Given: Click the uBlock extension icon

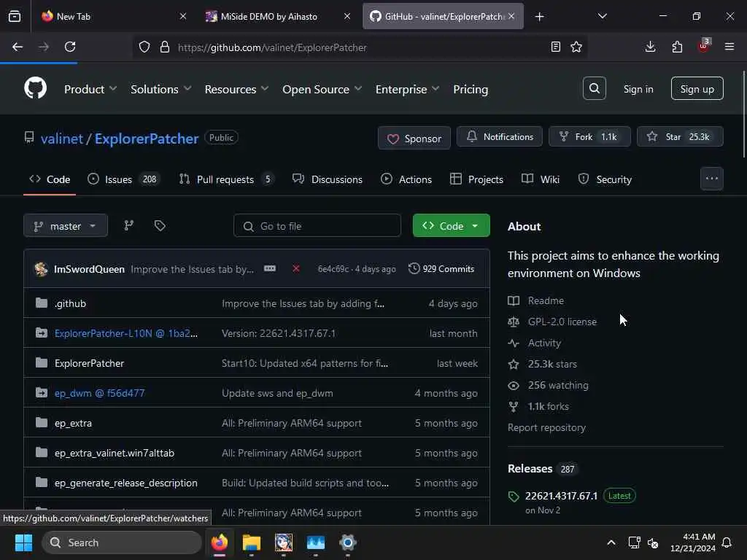Looking at the screenshot, I should [x=704, y=46].
